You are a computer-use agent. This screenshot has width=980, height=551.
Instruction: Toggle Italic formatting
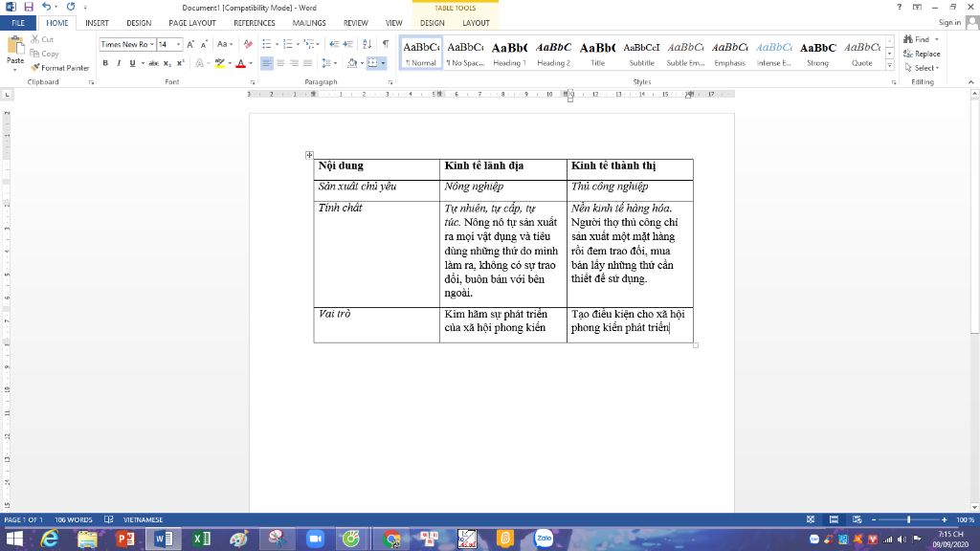coord(119,63)
